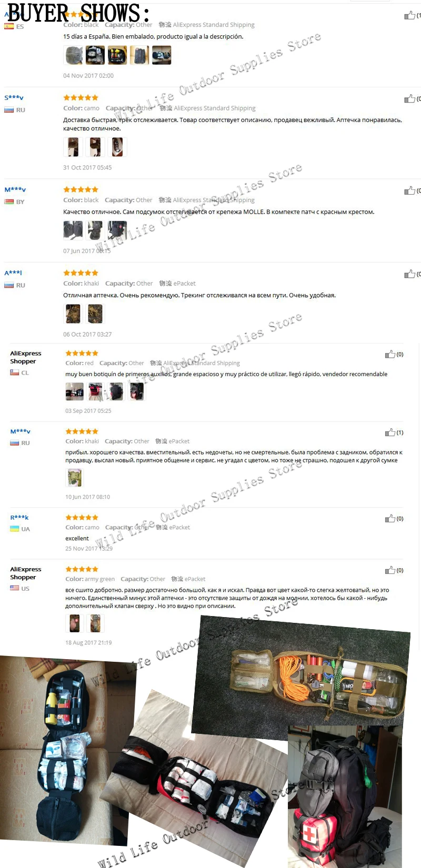Like the Chile shopper's red botiquín review
The width and height of the screenshot is (421, 868).
point(390,354)
